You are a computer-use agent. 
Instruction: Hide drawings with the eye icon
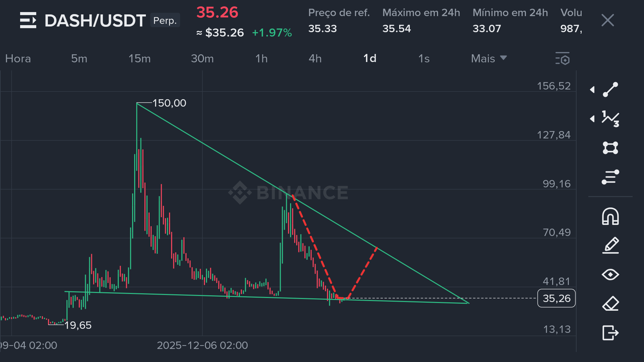(610, 275)
